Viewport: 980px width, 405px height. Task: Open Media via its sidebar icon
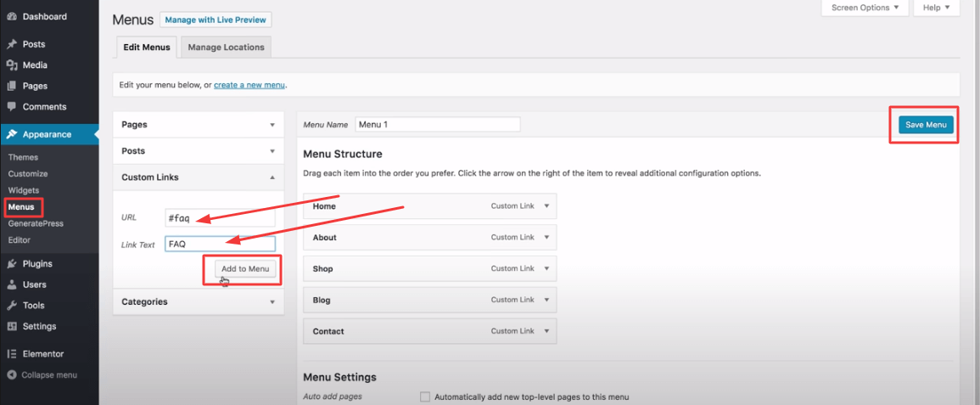(12, 65)
